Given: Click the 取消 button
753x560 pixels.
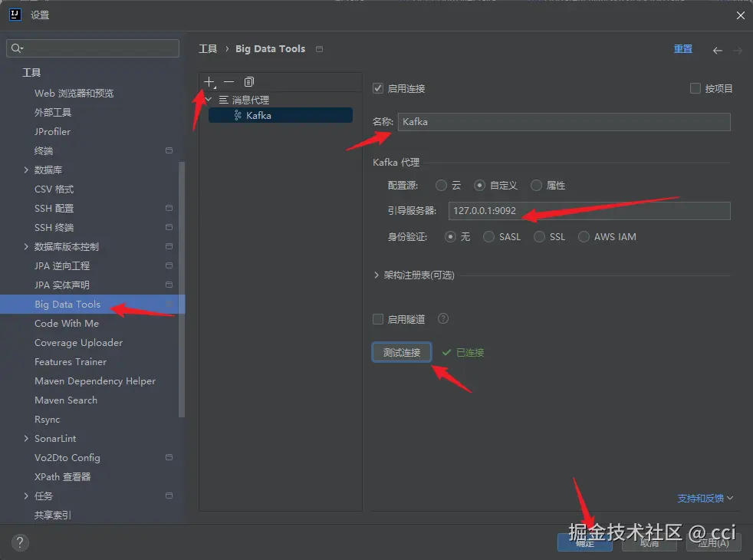Looking at the screenshot, I should [649, 542].
